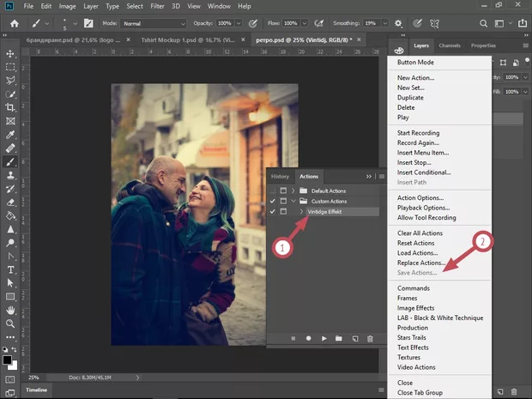Select the Type tool
The image size is (532, 399).
click(x=10, y=268)
